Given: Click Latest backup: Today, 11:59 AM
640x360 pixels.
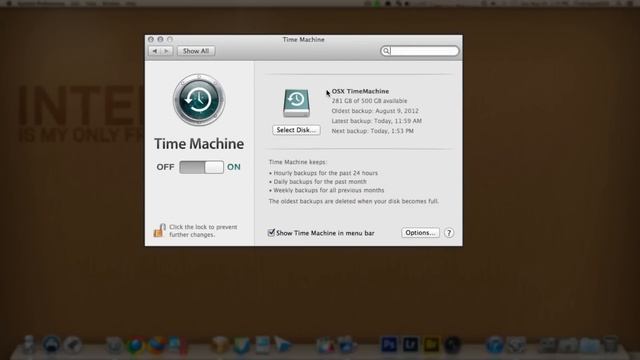Looking at the screenshot, I should [x=376, y=121].
